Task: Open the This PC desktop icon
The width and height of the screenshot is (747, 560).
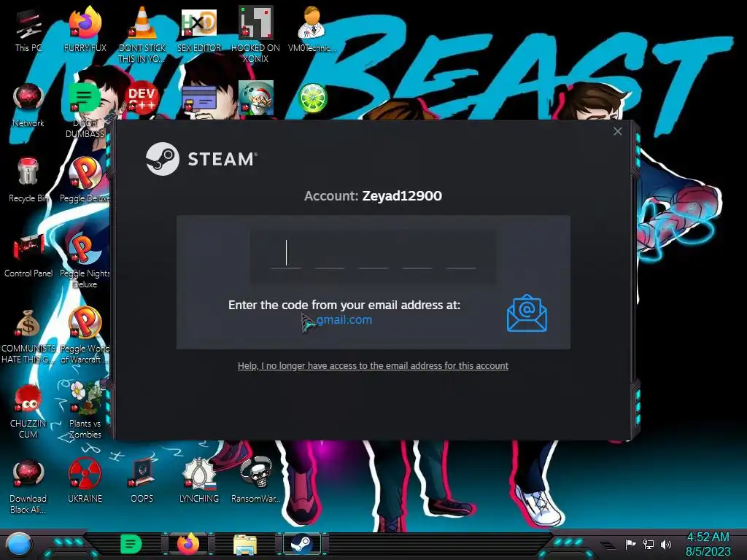Action: click(x=28, y=28)
